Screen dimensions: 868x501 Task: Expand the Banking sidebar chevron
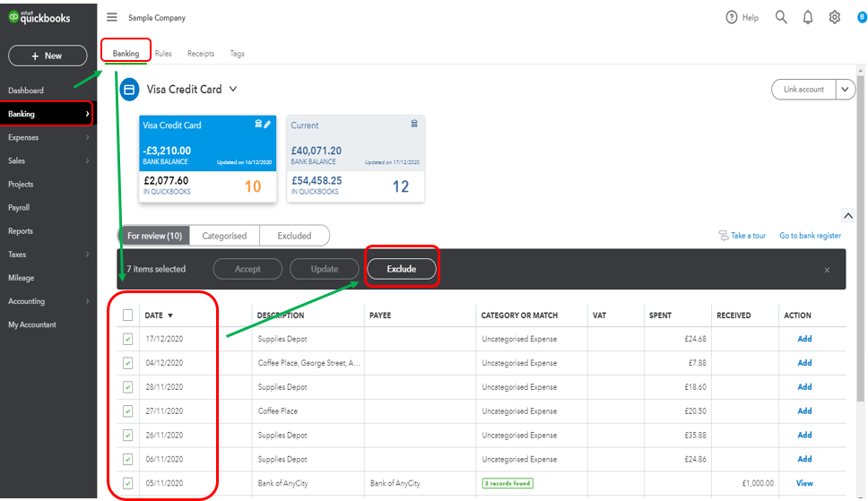coord(87,114)
